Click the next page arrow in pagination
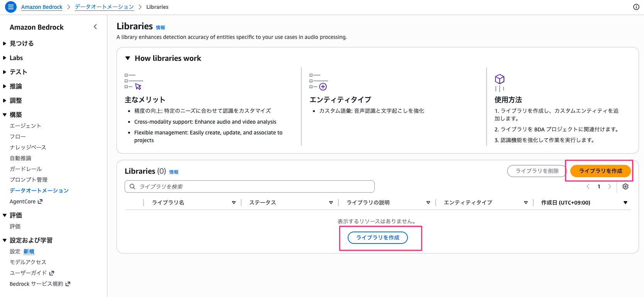Image resolution: width=644 pixels, height=297 pixels. point(610,186)
